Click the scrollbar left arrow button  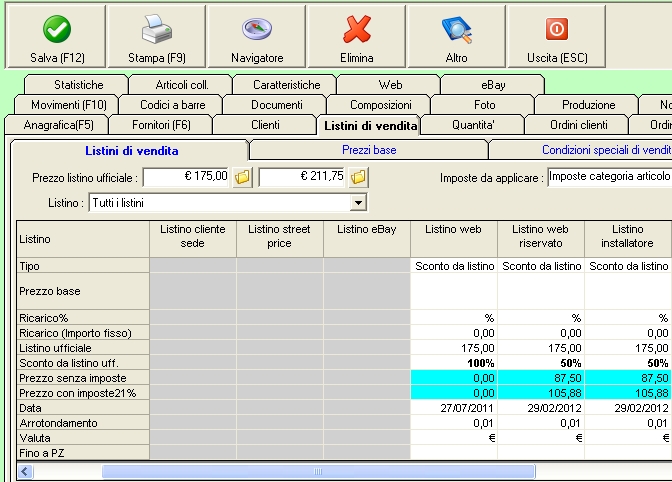[25, 471]
